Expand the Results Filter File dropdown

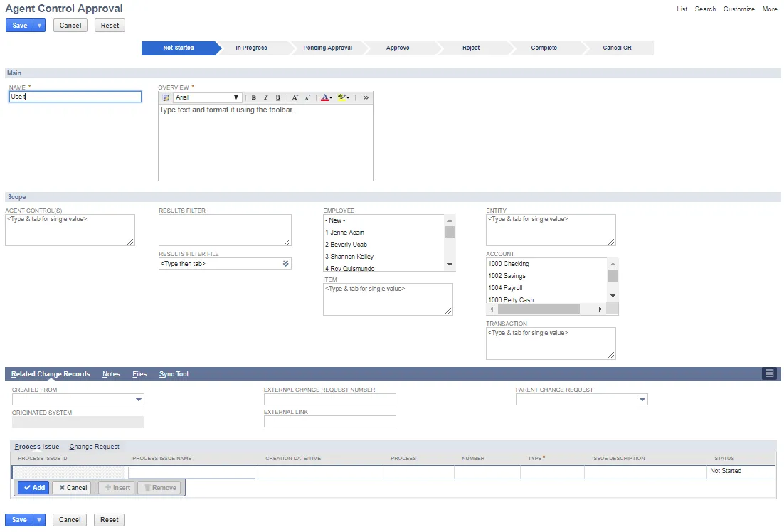tap(285, 263)
